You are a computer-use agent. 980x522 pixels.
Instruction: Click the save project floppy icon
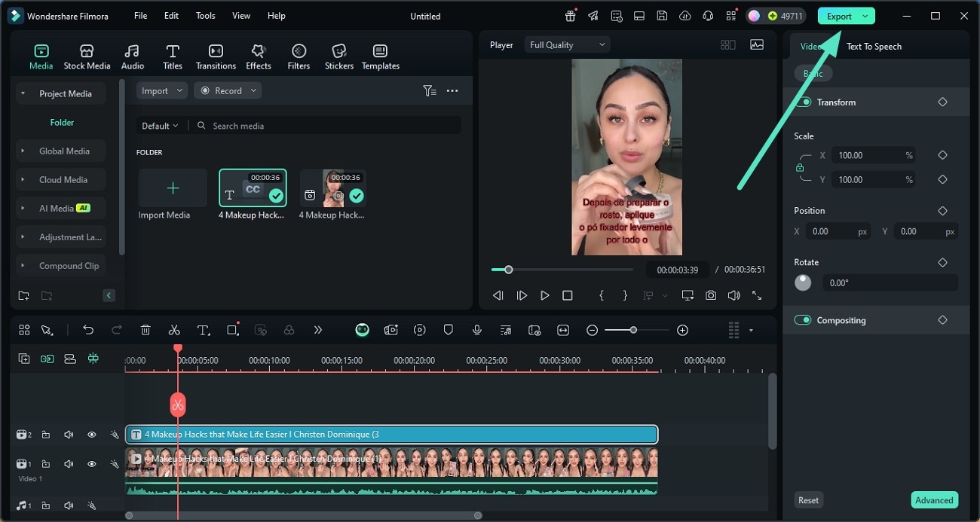[662, 16]
